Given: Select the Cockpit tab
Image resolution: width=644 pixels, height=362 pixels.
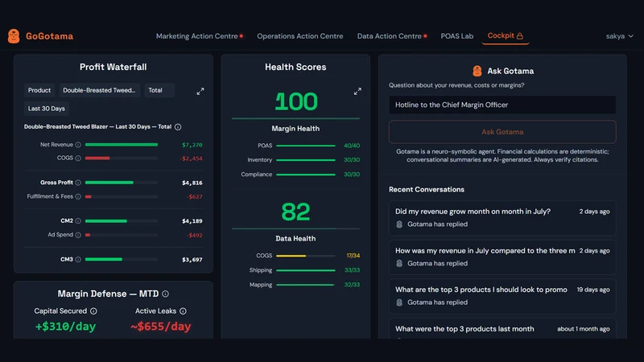Looking at the screenshot, I should [x=506, y=36].
